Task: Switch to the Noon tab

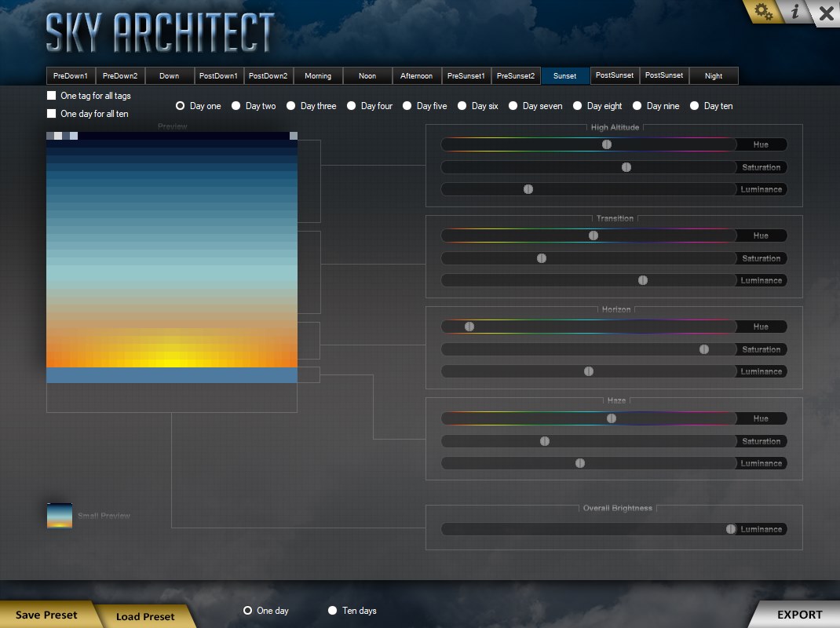Action: click(367, 76)
